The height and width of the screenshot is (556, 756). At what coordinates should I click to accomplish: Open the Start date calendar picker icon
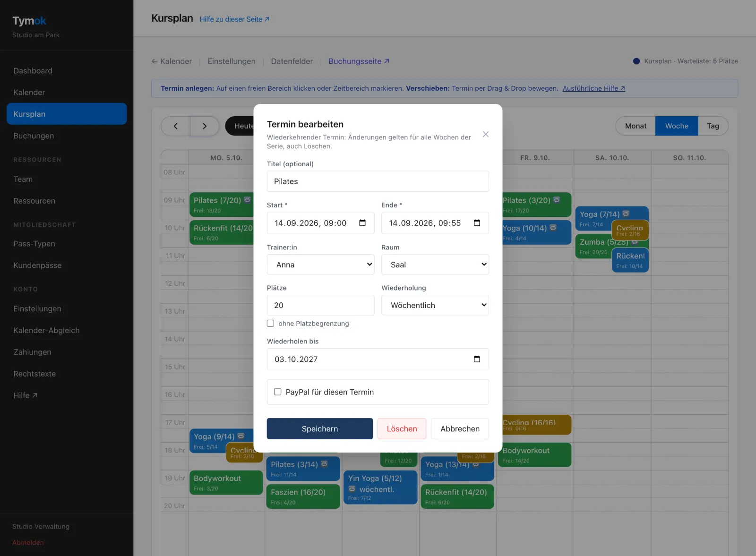coord(362,223)
